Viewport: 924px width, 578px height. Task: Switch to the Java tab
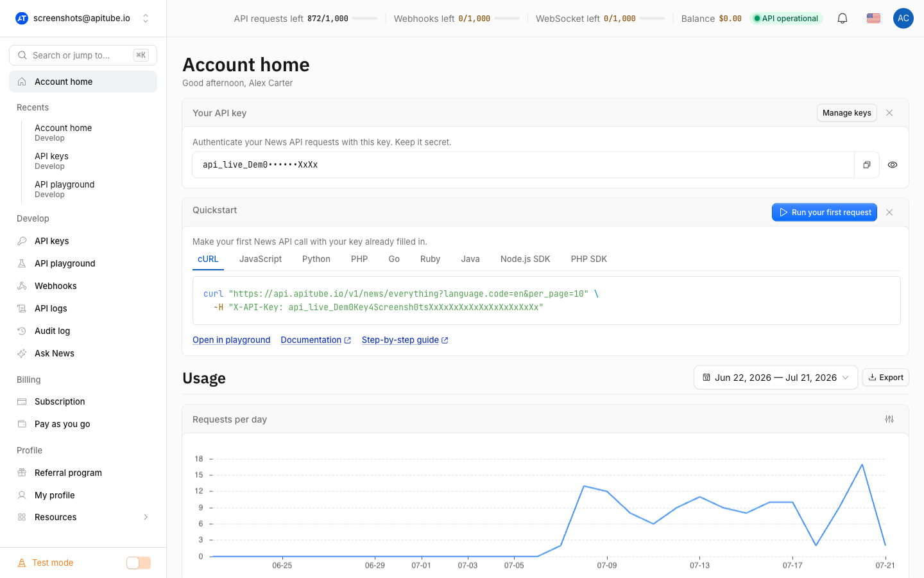(x=470, y=259)
